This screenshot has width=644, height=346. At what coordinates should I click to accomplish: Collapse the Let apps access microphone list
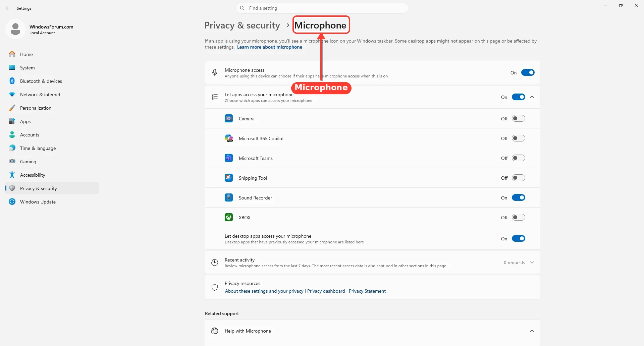532,97
